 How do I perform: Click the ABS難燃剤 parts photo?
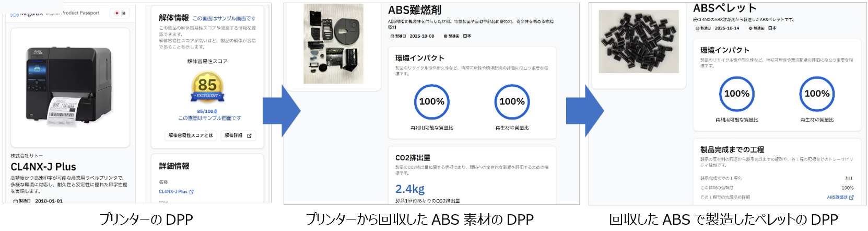pyautogui.click(x=334, y=44)
